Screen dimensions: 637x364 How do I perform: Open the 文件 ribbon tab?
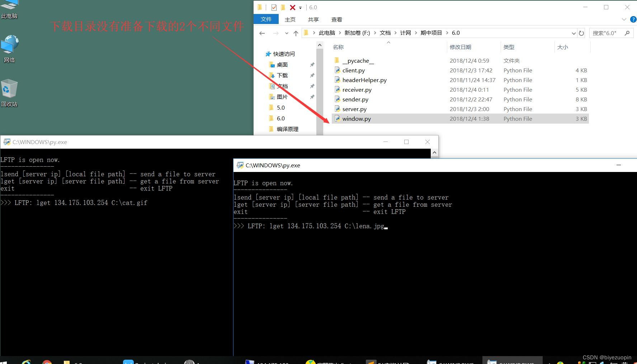point(266,19)
